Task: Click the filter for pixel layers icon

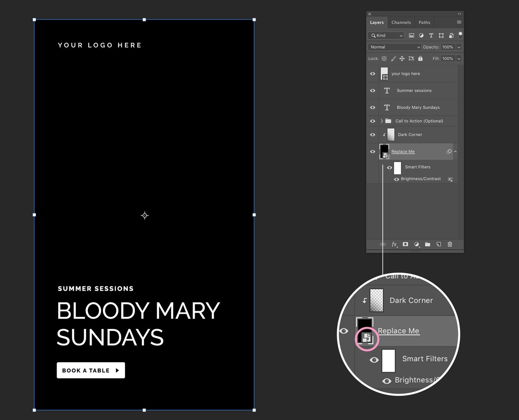Action: [411, 35]
